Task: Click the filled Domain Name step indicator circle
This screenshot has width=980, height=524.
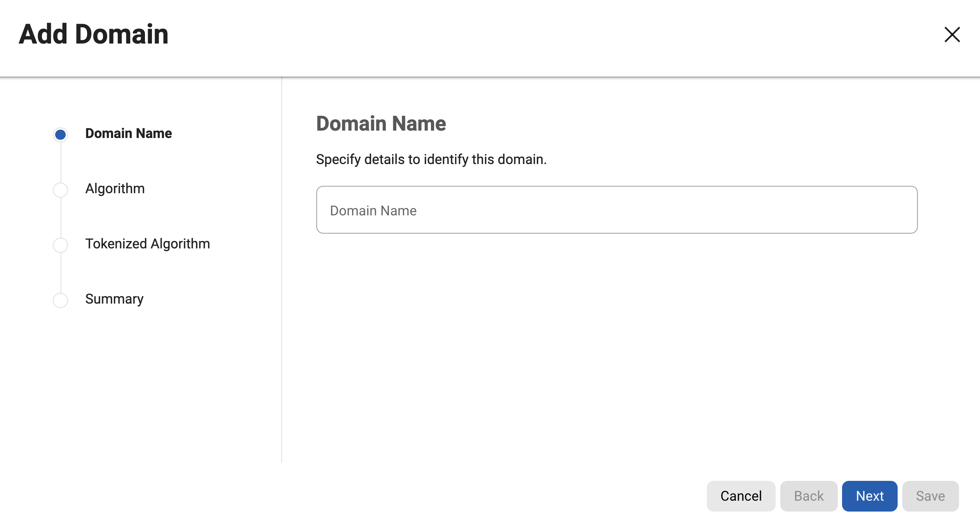Action: tap(60, 134)
